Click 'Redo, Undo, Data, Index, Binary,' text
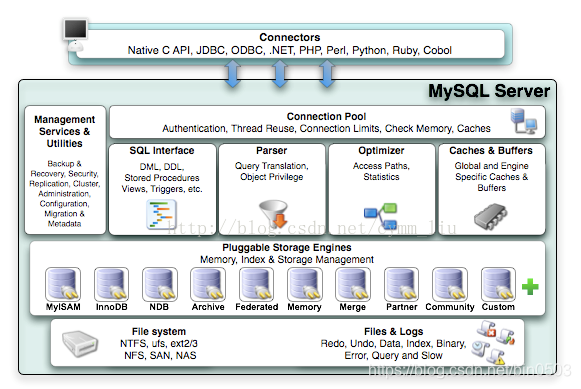This screenshot has width=581, height=389. (394, 343)
